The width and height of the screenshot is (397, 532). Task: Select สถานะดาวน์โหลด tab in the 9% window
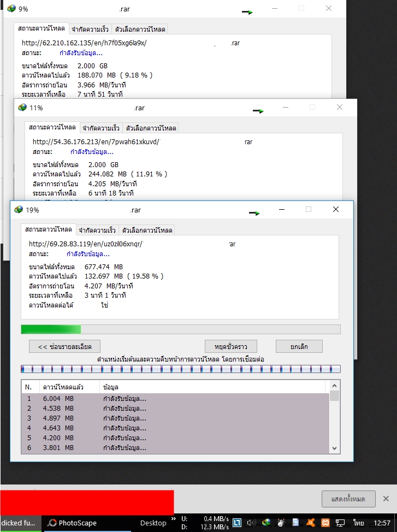pyautogui.click(x=42, y=28)
